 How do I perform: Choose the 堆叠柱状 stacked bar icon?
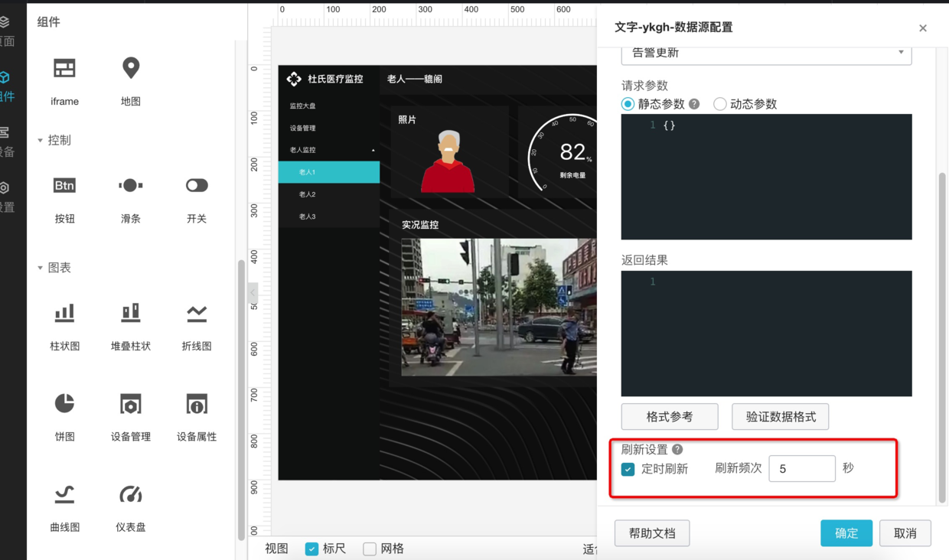pos(131,312)
